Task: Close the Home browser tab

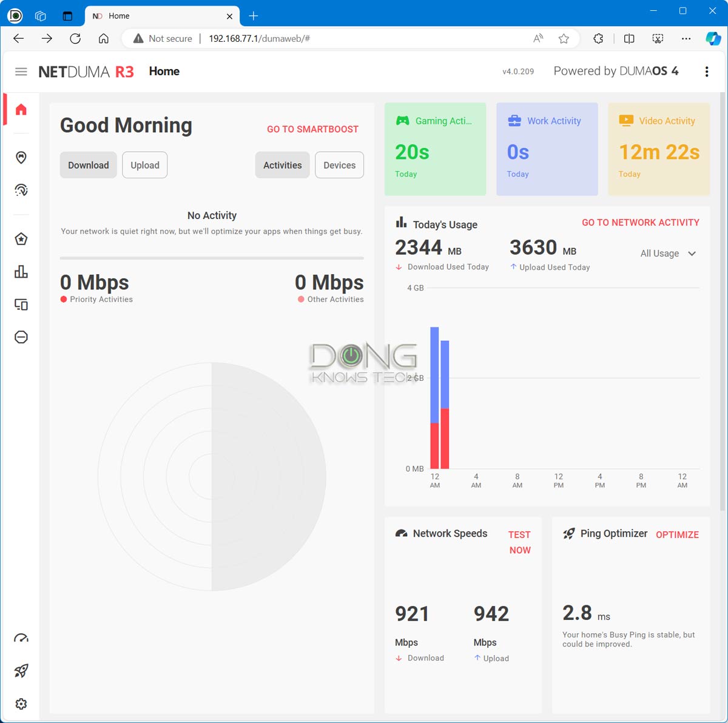Action: point(229,16)
